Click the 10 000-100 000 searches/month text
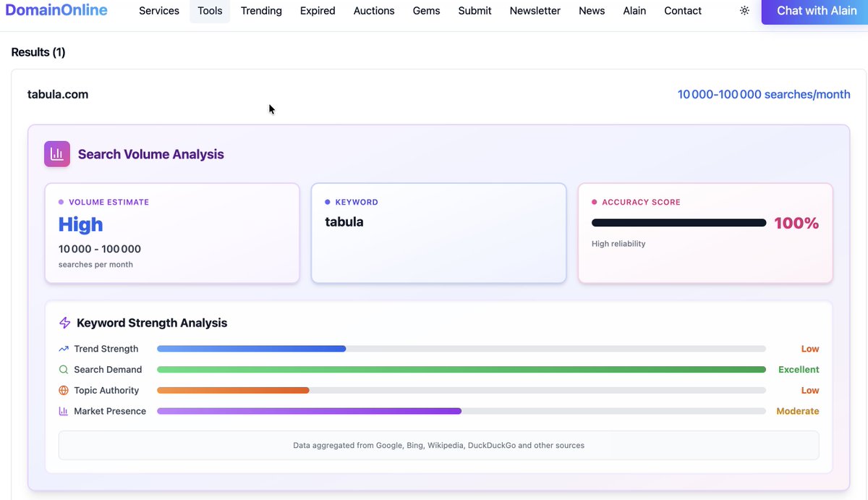Viewport: 868px width, 500px height. click(764, 94)
